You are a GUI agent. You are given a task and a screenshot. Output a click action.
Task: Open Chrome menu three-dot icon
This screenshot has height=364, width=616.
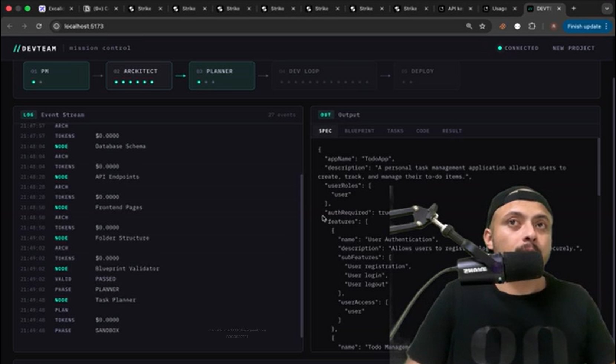point(606,26)
